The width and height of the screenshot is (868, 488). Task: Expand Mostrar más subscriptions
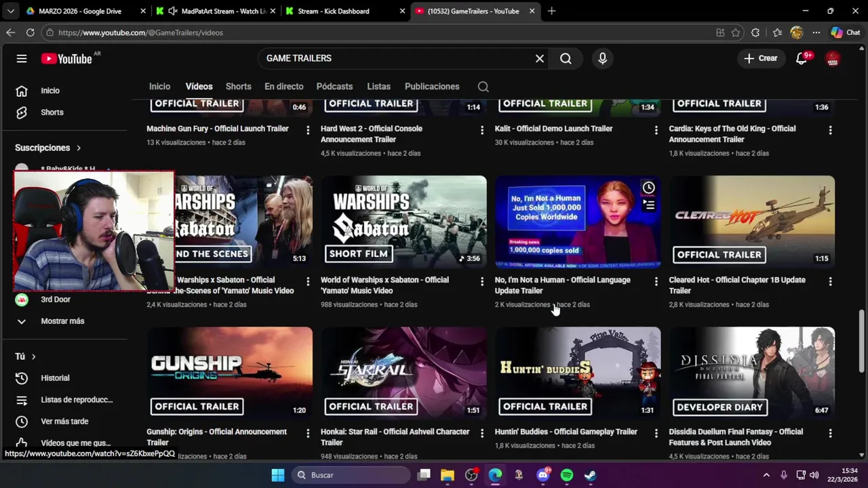[x=64, y=321]
